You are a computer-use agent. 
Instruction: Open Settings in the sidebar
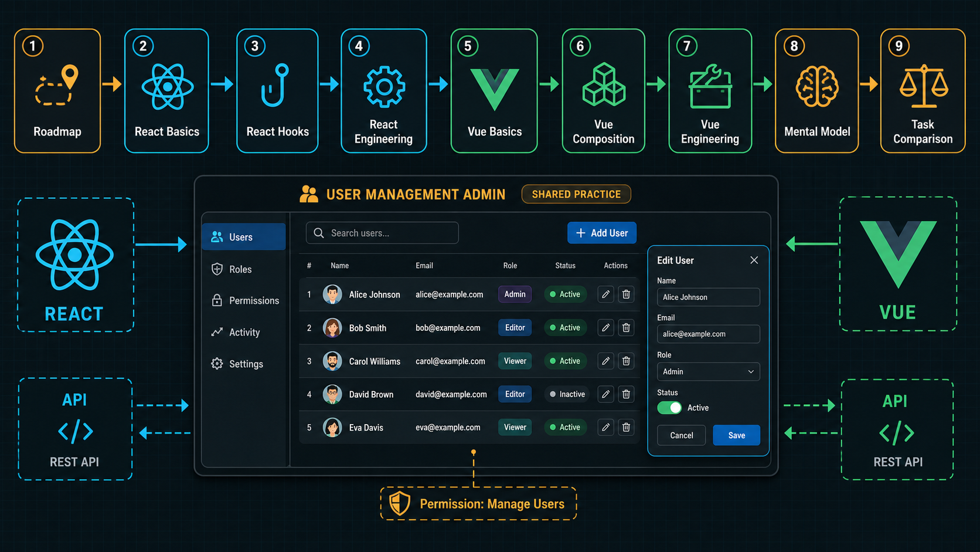pyautogui.click(x=244, y=364)
